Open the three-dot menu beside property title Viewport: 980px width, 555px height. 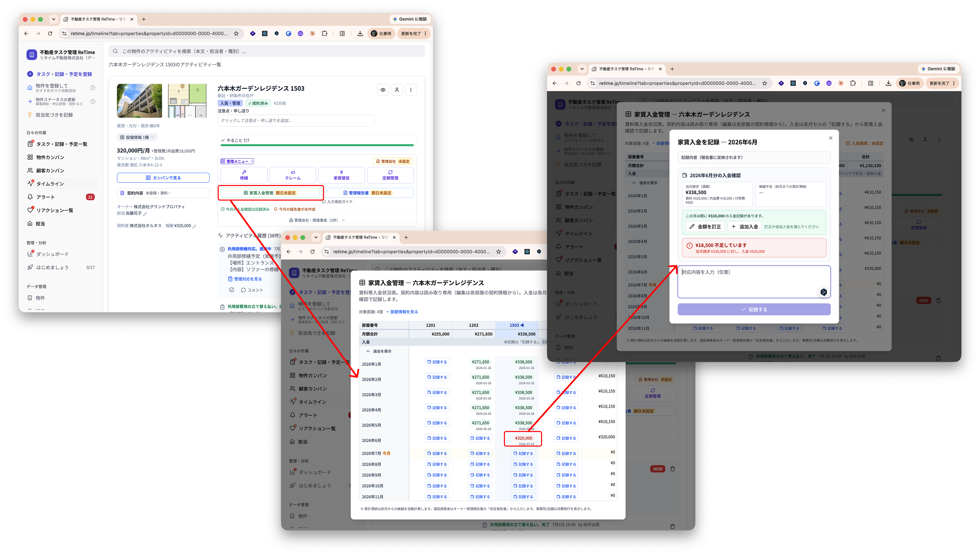click(x=410, y=90)
